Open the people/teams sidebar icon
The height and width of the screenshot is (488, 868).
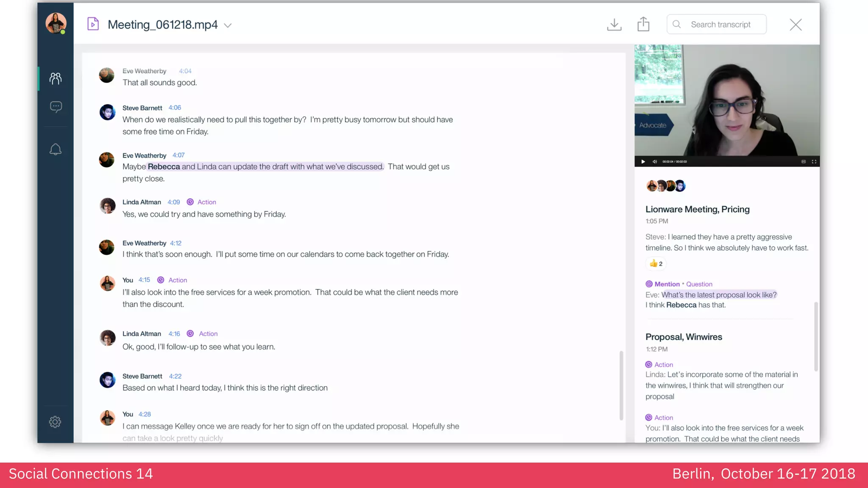pyautogui.click(x=56, y=78)
